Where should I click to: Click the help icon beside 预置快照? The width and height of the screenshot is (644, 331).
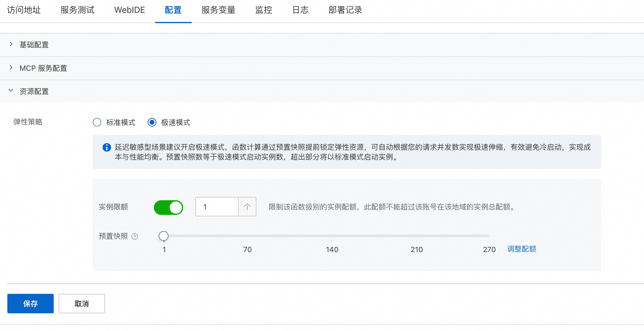(x=135, y=237)
